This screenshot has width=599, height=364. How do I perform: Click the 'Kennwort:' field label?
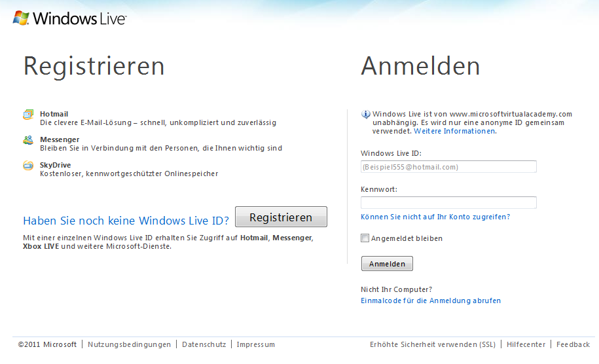(x=378, y=189)
